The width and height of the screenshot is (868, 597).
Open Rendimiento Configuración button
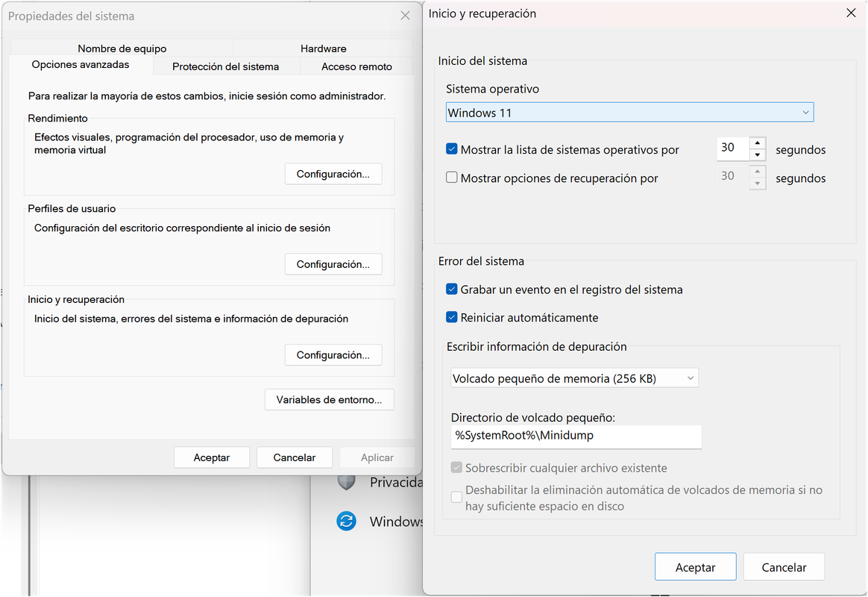pyautogui.click(x=333, y=174)
